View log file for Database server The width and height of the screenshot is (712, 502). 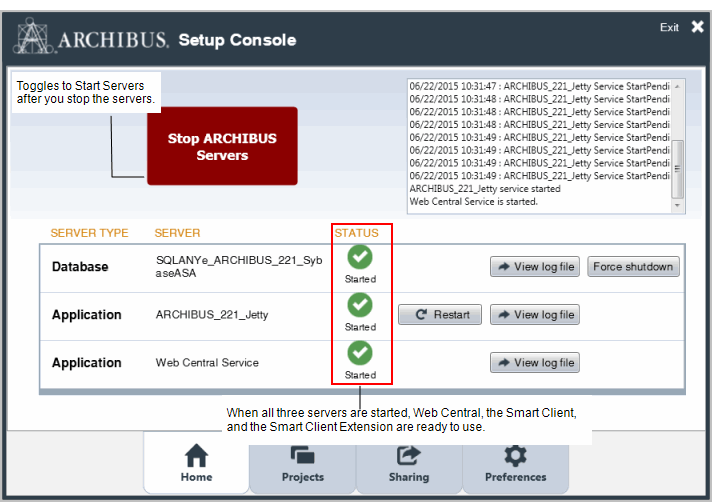point(535,266)
